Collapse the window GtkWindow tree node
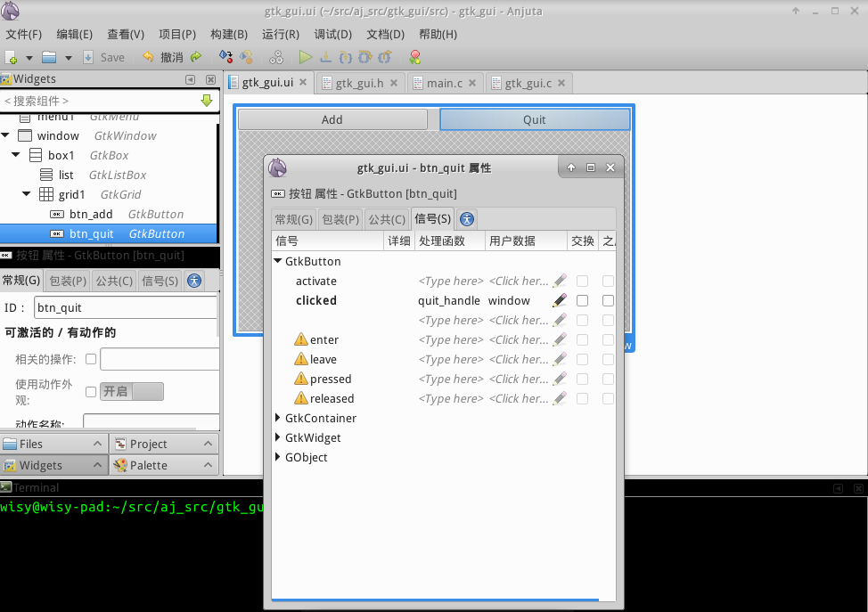868x612 pixels. click(x=5, y=135)
